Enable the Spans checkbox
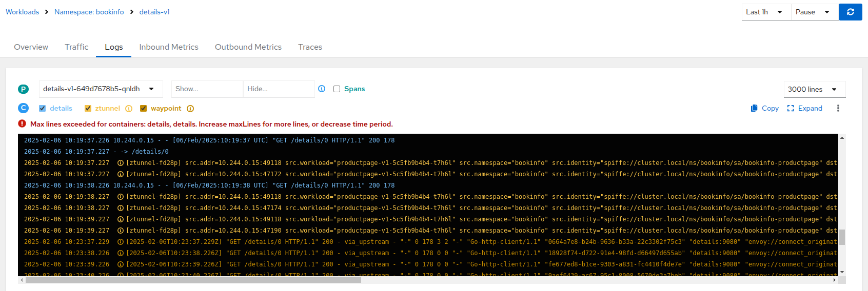This screenshot has width=868, height=291. pos(337,89)
